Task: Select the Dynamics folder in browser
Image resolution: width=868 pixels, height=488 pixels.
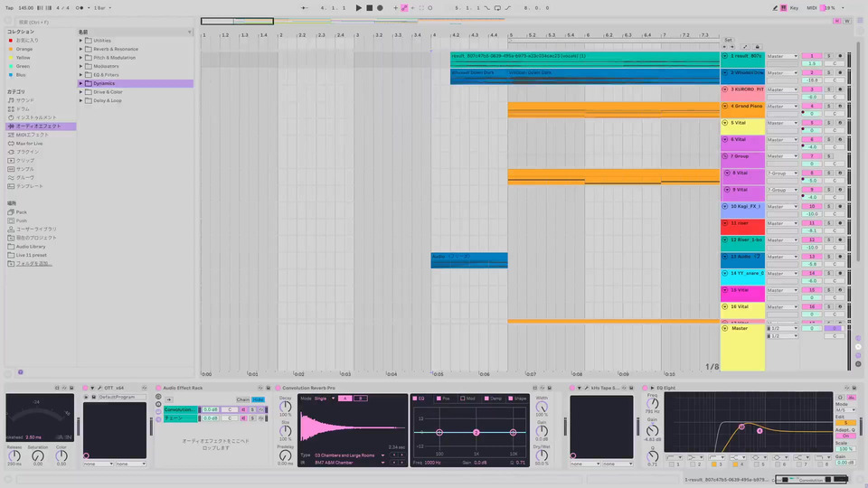Action: [108, 83]
